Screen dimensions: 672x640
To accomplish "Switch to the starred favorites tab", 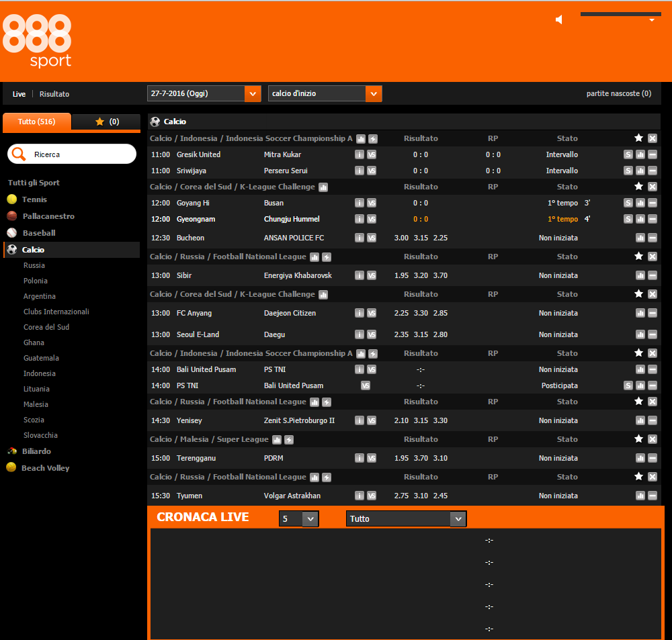I will pos(105,123).
